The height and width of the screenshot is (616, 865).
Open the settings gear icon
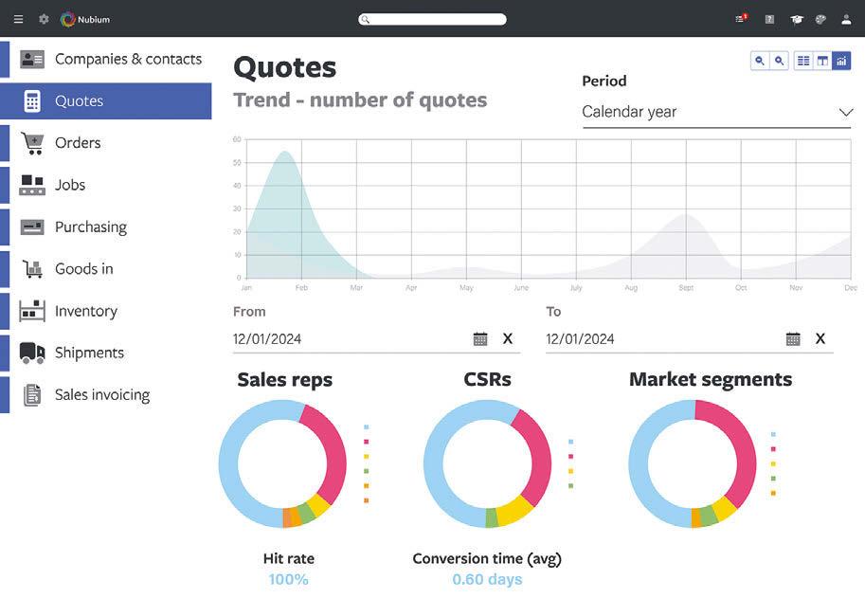[44, 19]
